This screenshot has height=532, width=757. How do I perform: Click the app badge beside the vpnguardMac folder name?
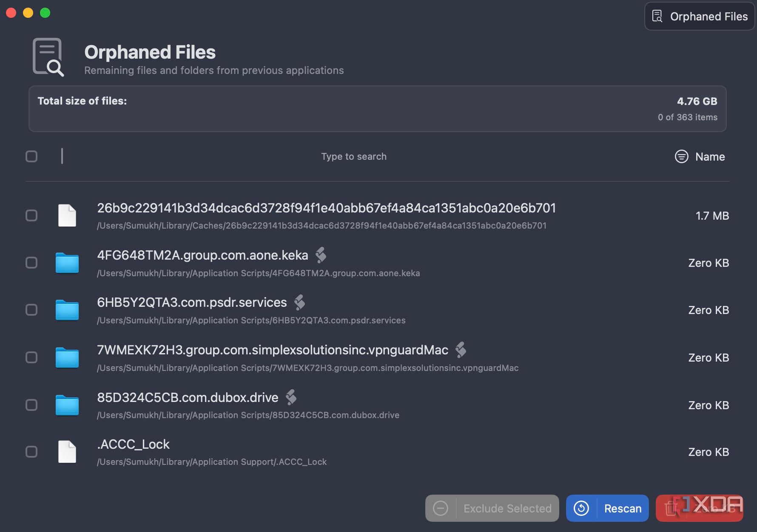[x=461, y=350]
